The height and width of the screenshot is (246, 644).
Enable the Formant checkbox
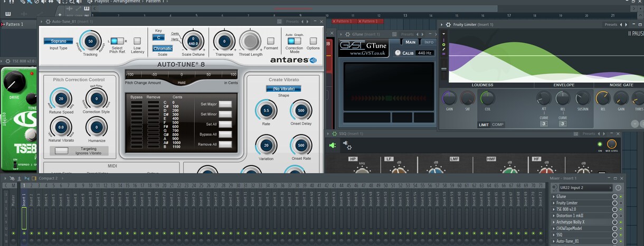(271, 41)
